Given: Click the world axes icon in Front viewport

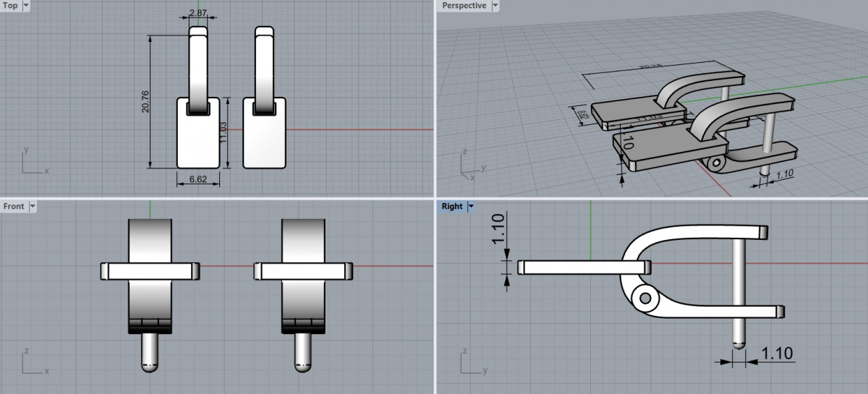Looking at the screenshot, I should point(33,362).
